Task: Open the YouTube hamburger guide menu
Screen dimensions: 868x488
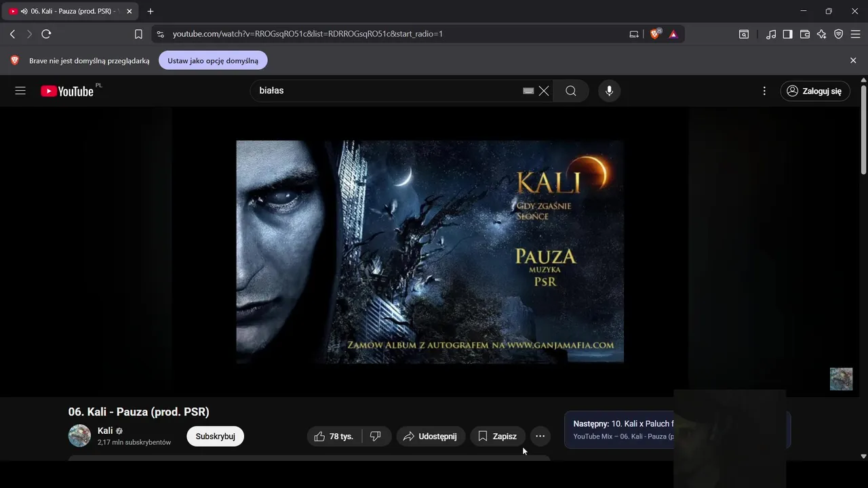Action: (20, 91)
